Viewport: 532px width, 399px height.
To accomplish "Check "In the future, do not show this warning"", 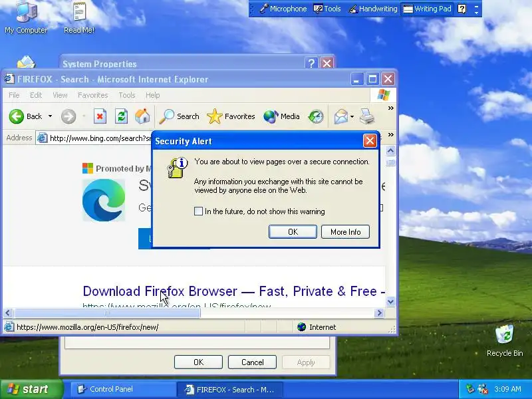I will 198,211.
